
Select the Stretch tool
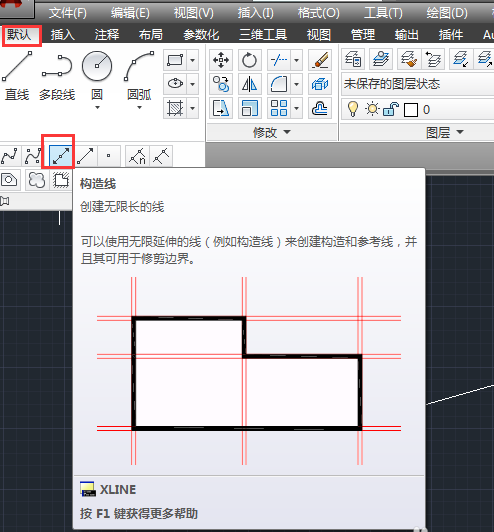click(221, 108)
